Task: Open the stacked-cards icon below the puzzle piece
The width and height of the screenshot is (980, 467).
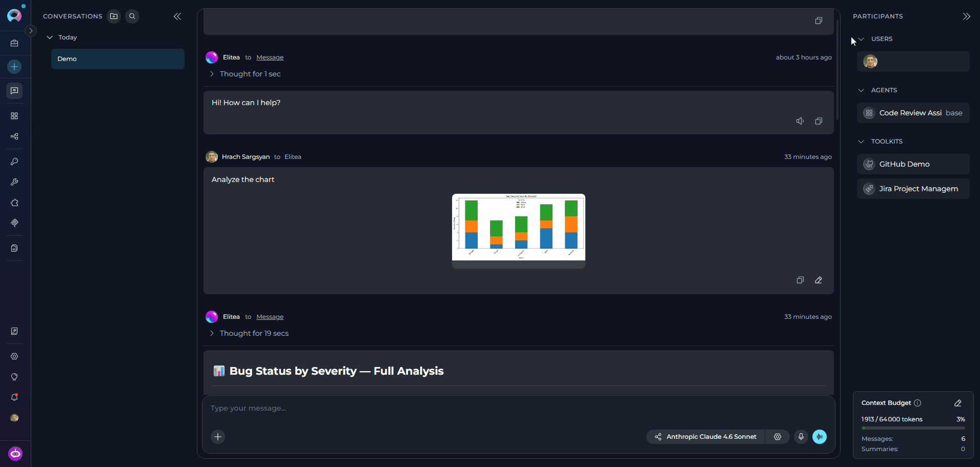Action: pyautogui.click(x=14, y=223)
